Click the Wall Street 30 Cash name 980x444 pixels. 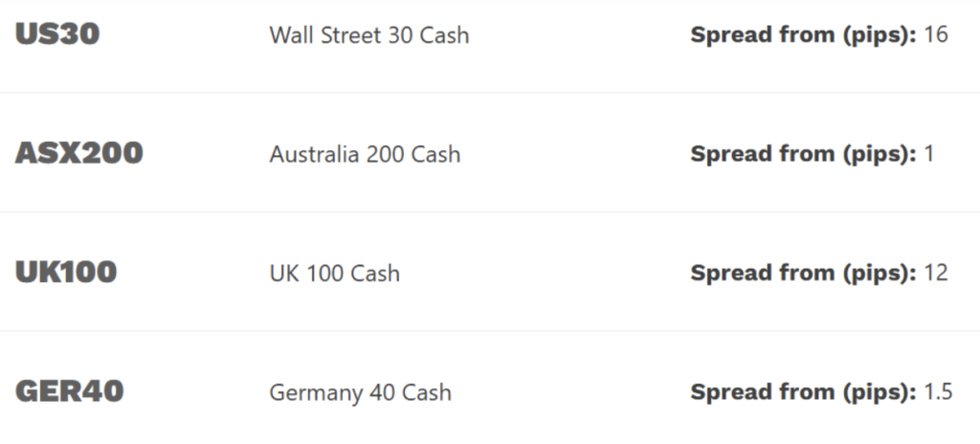[x=369, y=35]
